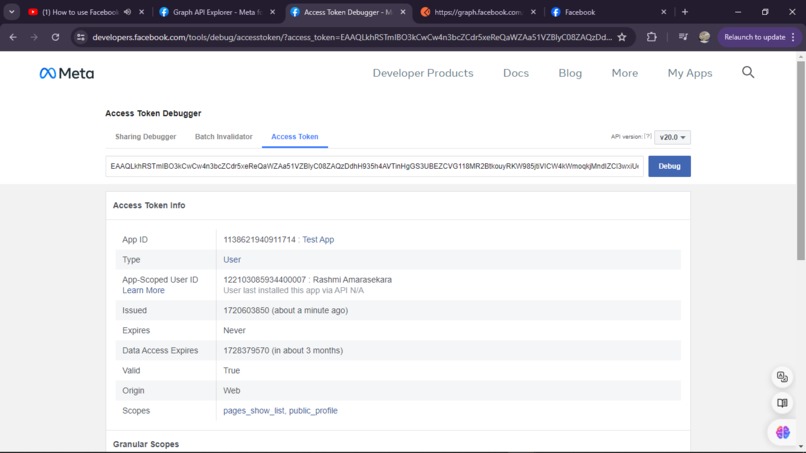Open the More menu
Image resolution: width=806 pixels, height=453 pixels.
pyautogui.click(x=625, y=73)
